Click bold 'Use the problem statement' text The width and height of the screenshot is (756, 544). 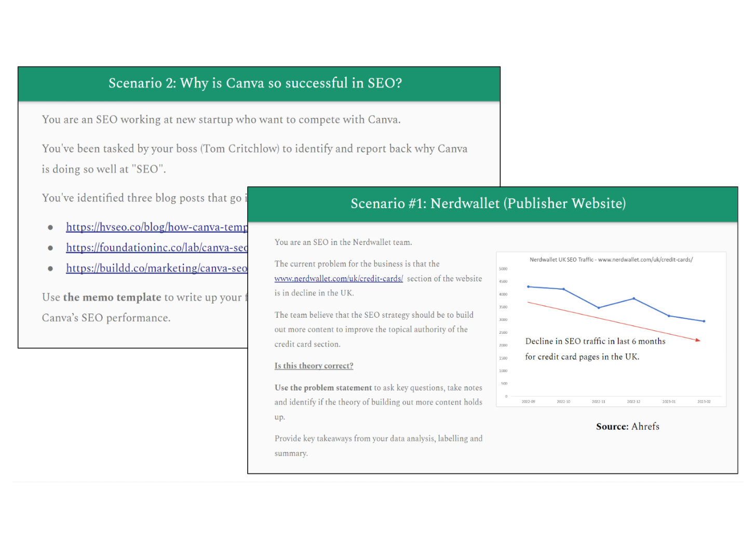[x=323, y=388]
